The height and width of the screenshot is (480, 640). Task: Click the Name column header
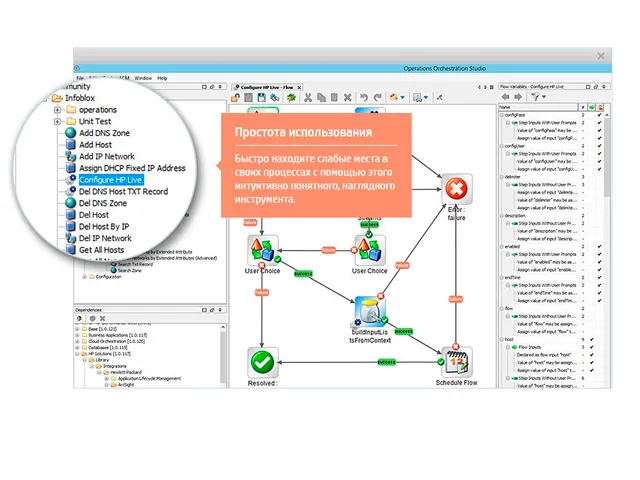tap(506, 107)
